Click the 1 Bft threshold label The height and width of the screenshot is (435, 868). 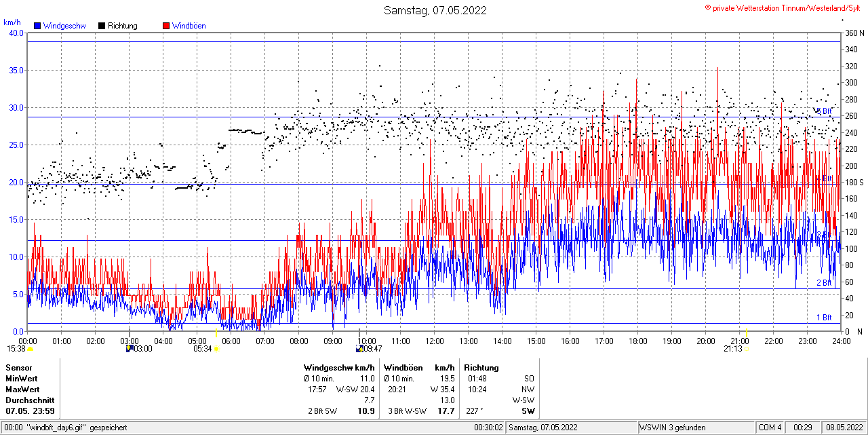pos(824,318)
